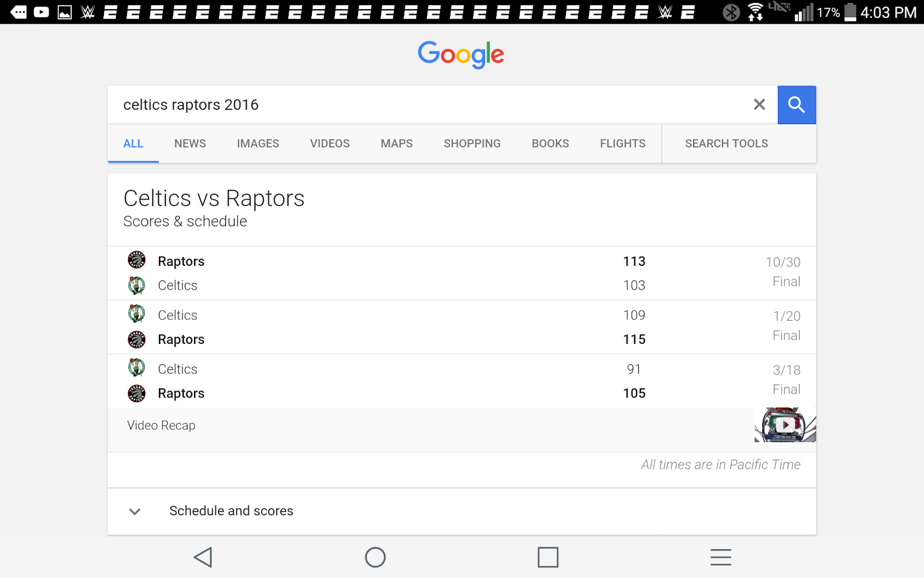This screenshot has height=578, width=924.
Task: Tap the Wi-Fi status icon
Action: click(755, 12)
